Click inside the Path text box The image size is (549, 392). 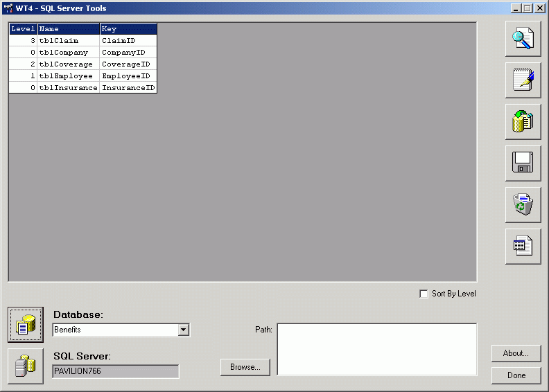(x=376, y=349)
